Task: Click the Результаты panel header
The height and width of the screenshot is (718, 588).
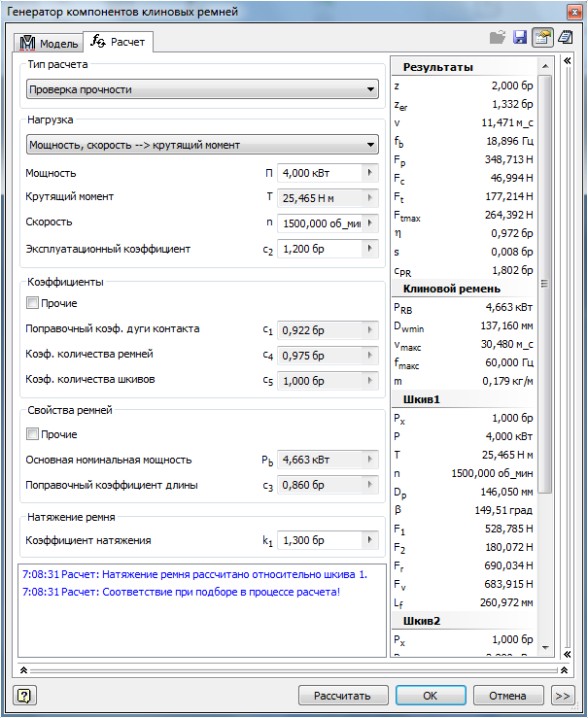Action: (x=464, y=67)
